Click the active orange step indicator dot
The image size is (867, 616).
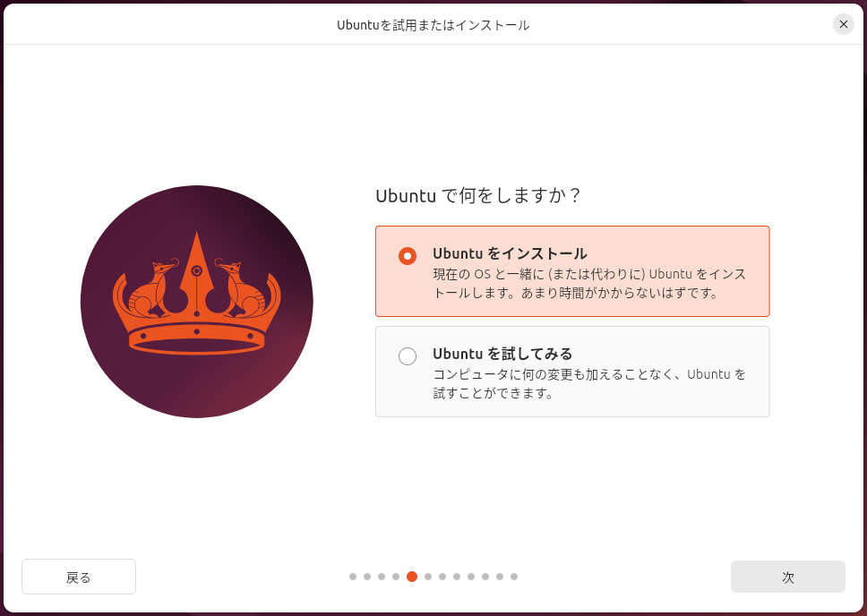coord(412,577)
